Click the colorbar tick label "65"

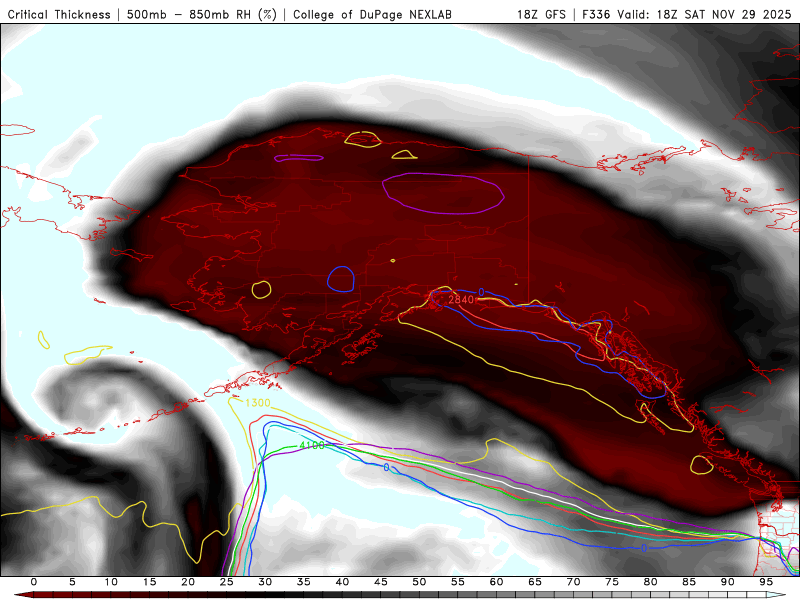(x=535, y=582)
